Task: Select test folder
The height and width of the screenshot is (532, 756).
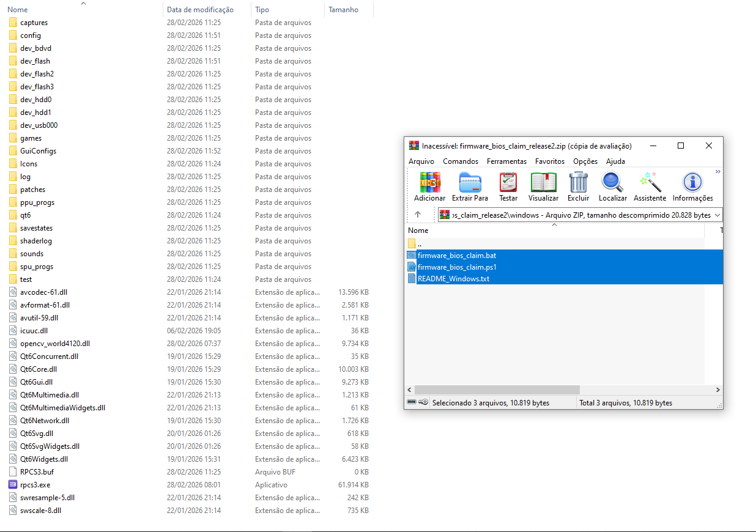Action: click(26, 279)
